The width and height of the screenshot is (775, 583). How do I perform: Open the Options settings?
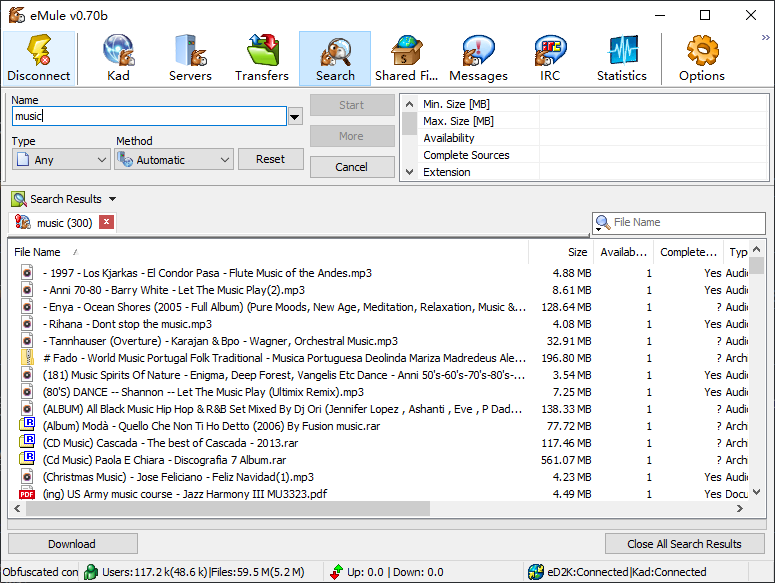(702, 58)
